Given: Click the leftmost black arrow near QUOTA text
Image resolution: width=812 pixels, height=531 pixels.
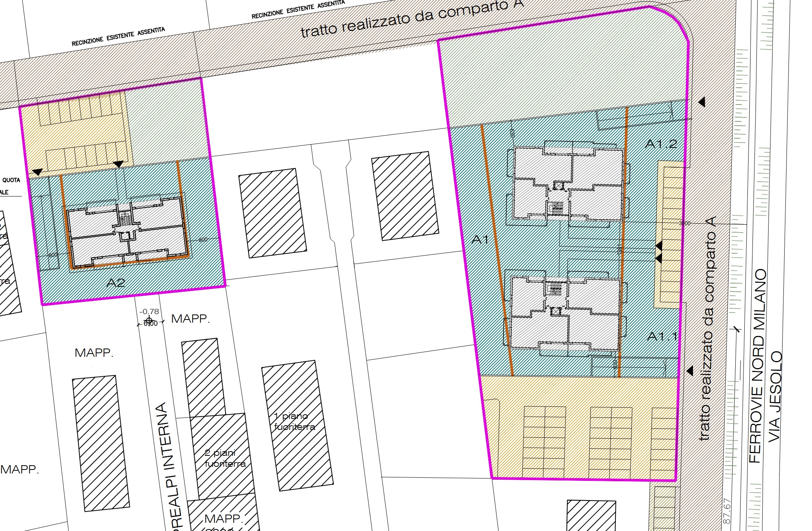Looking at the screenshot, I should pos(38,172).
